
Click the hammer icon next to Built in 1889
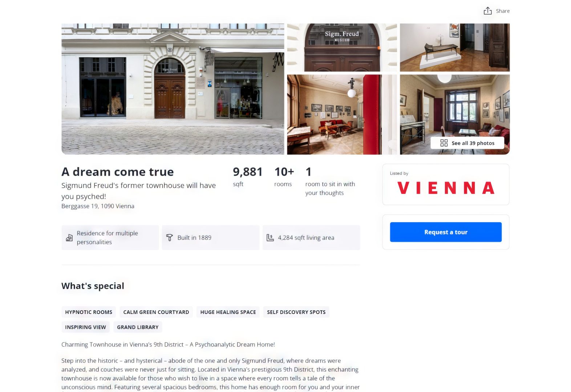[x=169, y=238]
